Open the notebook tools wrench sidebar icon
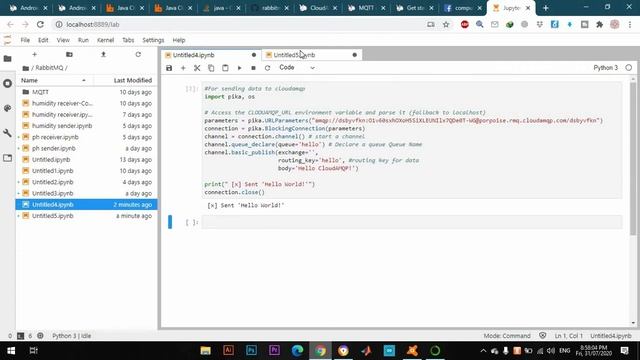 click(x=7, y=133)
